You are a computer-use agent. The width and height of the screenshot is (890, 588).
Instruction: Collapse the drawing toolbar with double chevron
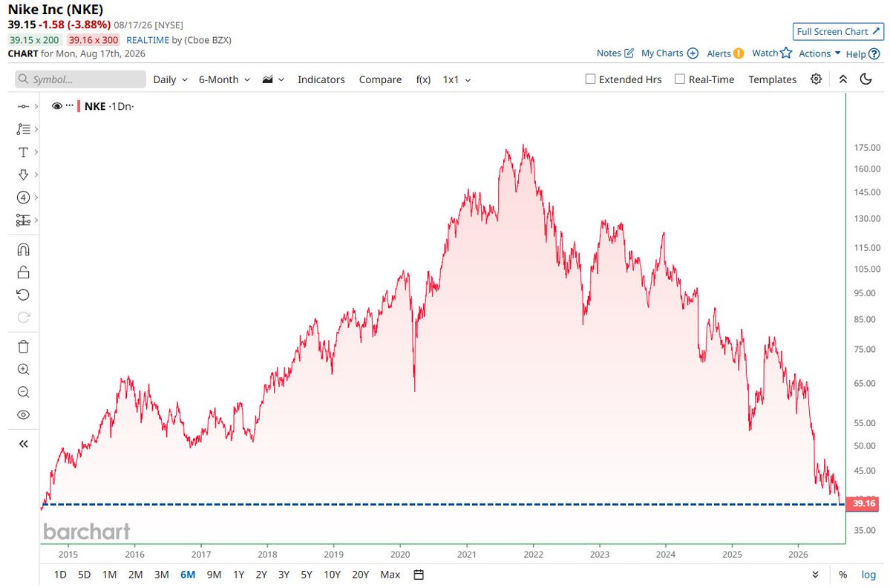(x=23, y=444)
